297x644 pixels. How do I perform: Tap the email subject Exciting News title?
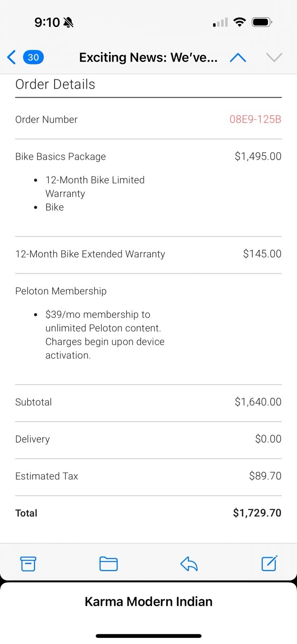tap(148, 58)
